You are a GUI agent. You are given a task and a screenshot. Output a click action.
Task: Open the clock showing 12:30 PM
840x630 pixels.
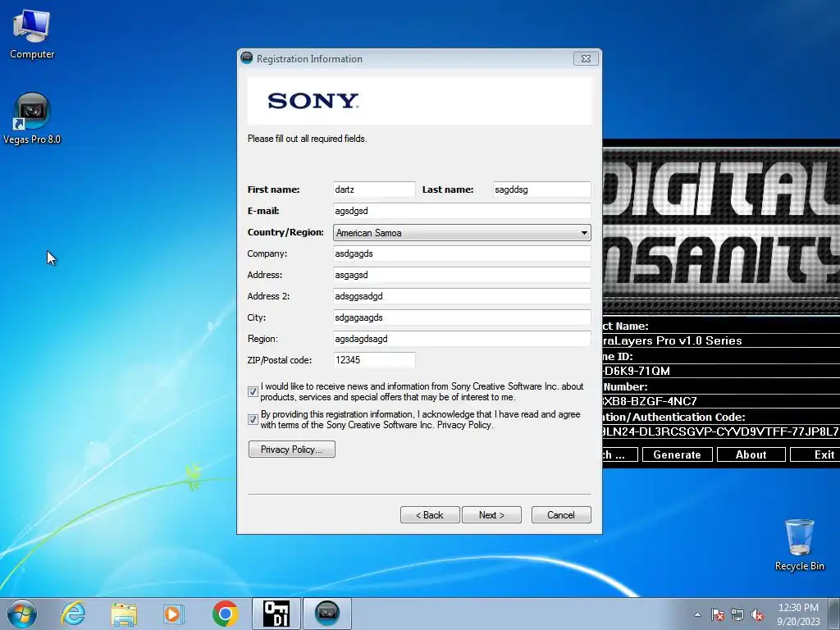[x=798, y=608]
